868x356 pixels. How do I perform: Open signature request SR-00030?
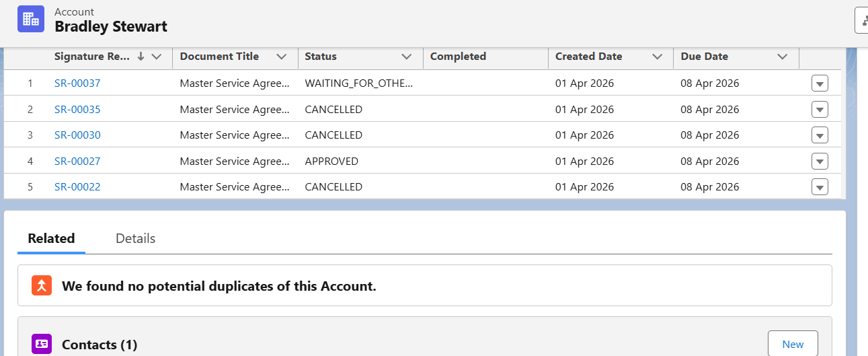click(x=77, y=135)
